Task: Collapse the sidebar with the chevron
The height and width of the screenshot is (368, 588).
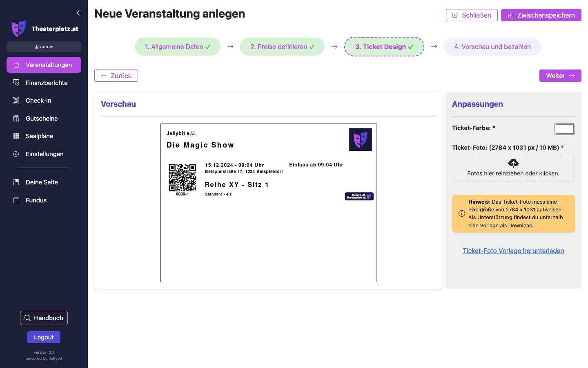Action: click(78, 13)
